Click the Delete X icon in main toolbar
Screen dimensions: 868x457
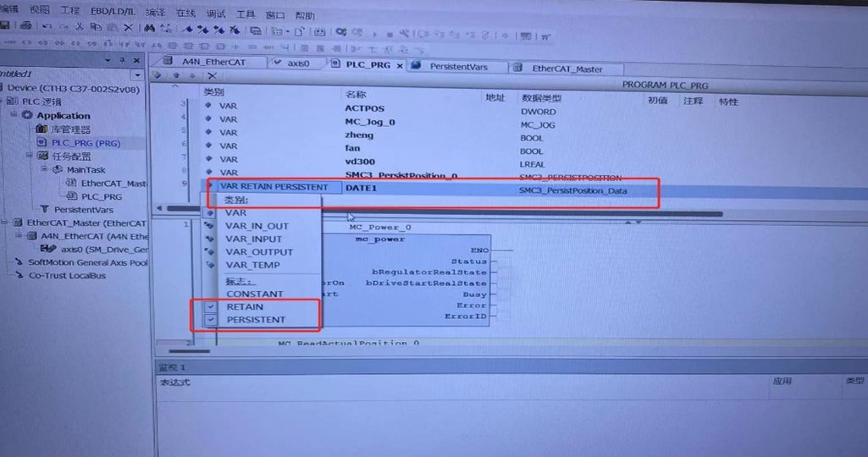pos(129,27)
